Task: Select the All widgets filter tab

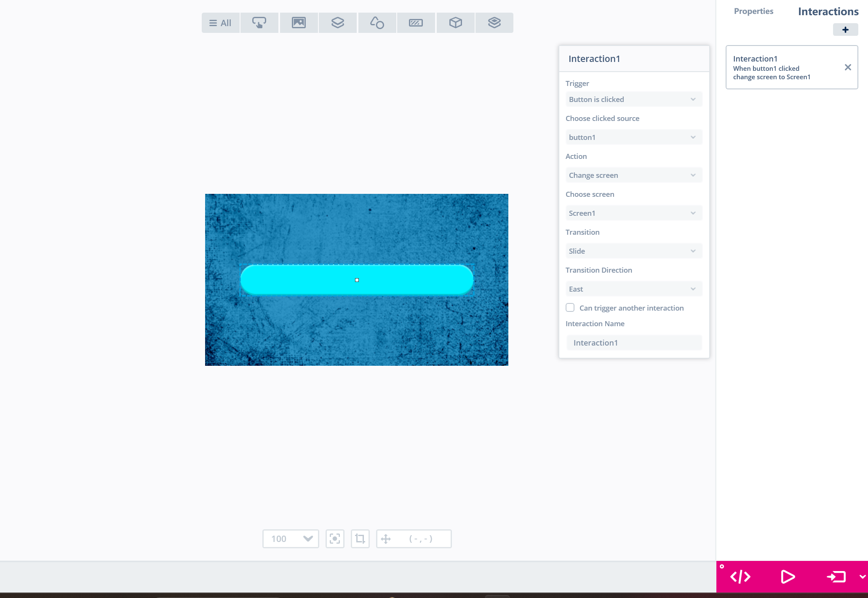Action: 220,23
